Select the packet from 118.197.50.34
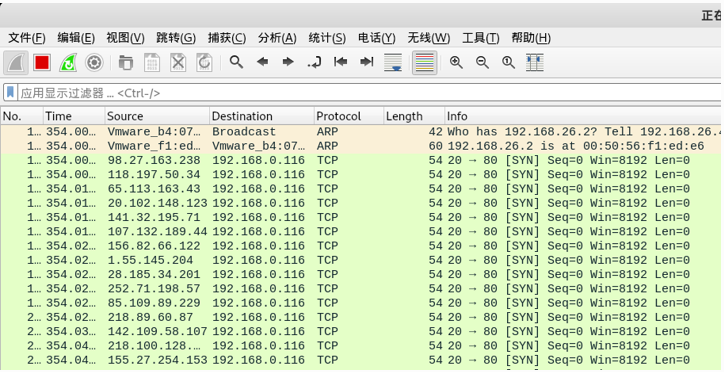Viewport: 724px width, 372px height. 361,174
